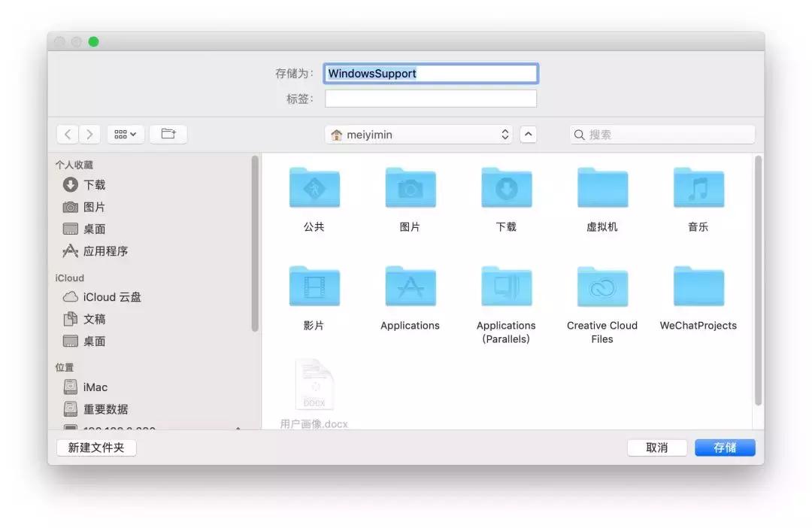The image size is (812, 528).
Task: Select 应用程序 in the sidebar
Action: click(105, 251)
